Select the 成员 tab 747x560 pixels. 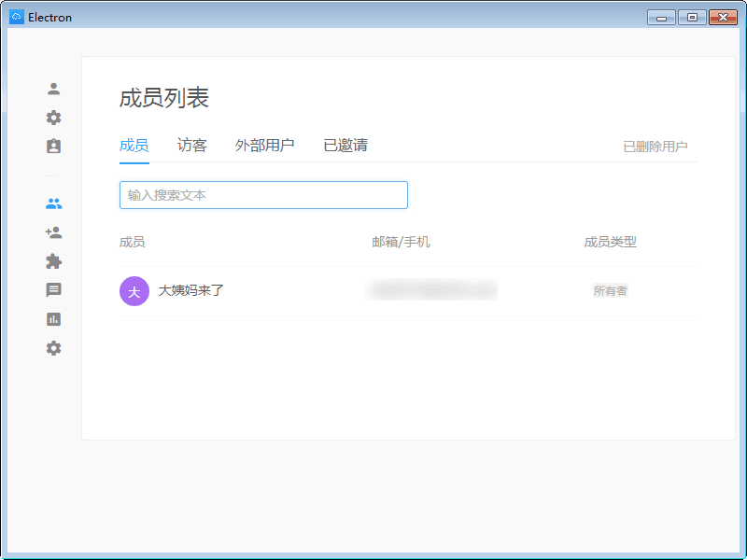[134, 145]
